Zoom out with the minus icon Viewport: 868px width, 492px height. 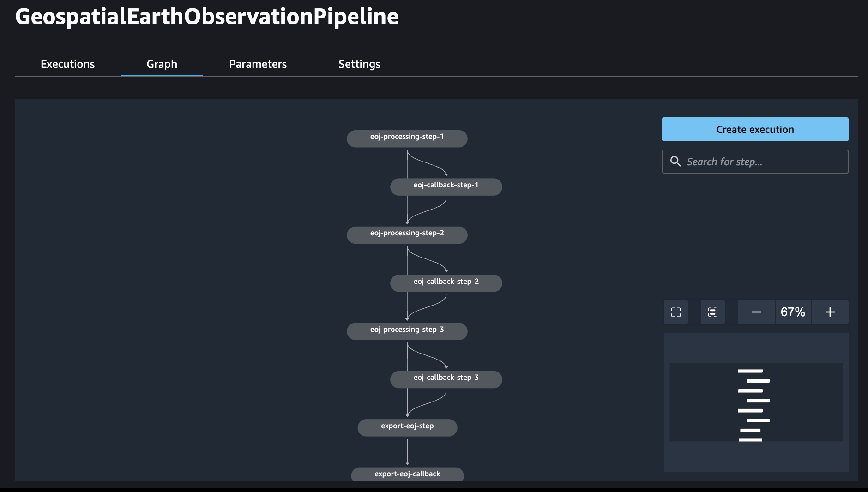[756, 312]
